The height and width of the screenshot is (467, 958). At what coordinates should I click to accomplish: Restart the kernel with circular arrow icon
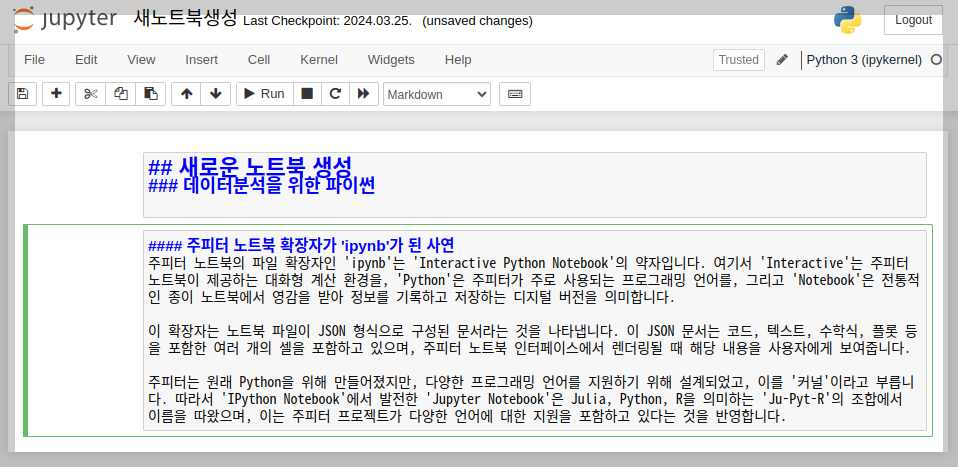[x=335, y=94]
